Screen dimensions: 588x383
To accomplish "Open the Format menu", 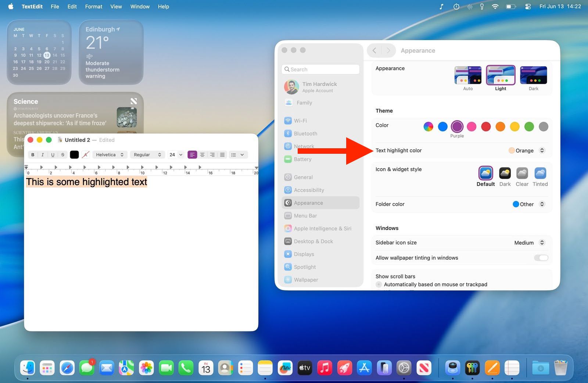I will click(x=93, y=6).
